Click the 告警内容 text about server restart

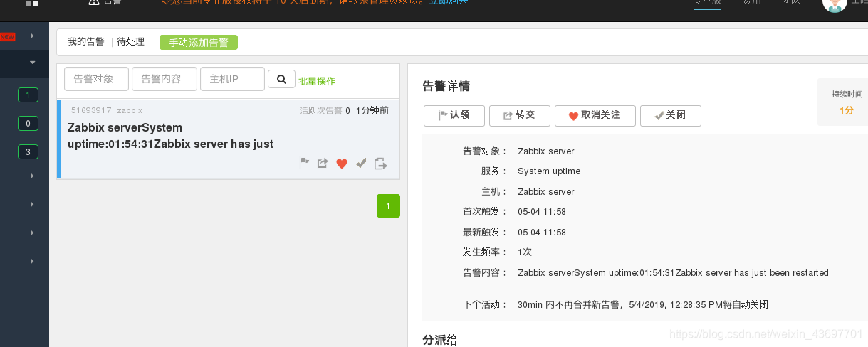(673, 273)
